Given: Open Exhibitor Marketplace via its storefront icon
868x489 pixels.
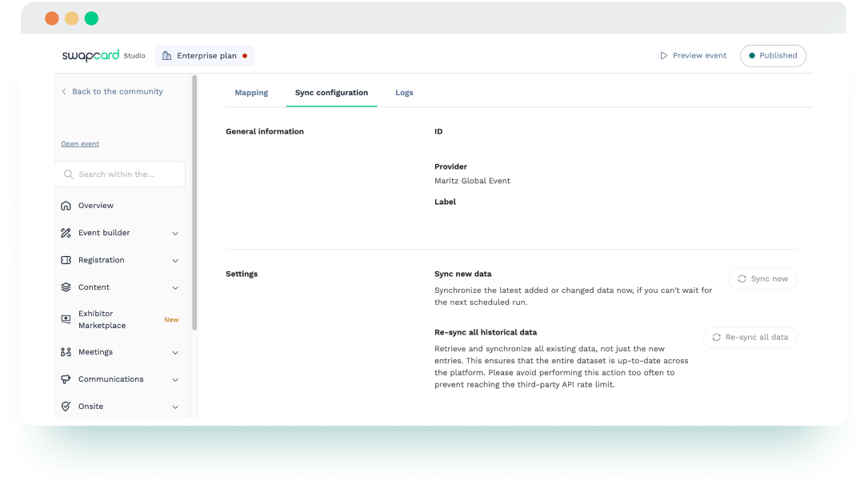Looking at the screenshot, I should [65, 319].
